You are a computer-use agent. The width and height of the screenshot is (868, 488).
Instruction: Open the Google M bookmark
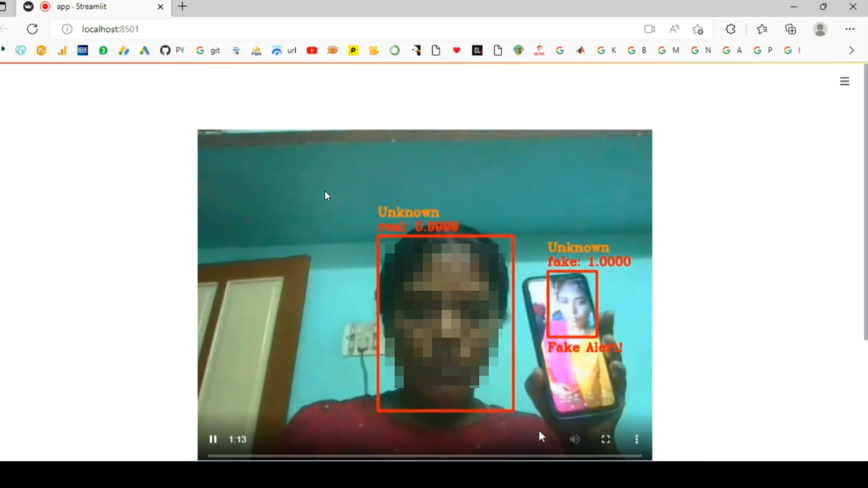(668, 51)
